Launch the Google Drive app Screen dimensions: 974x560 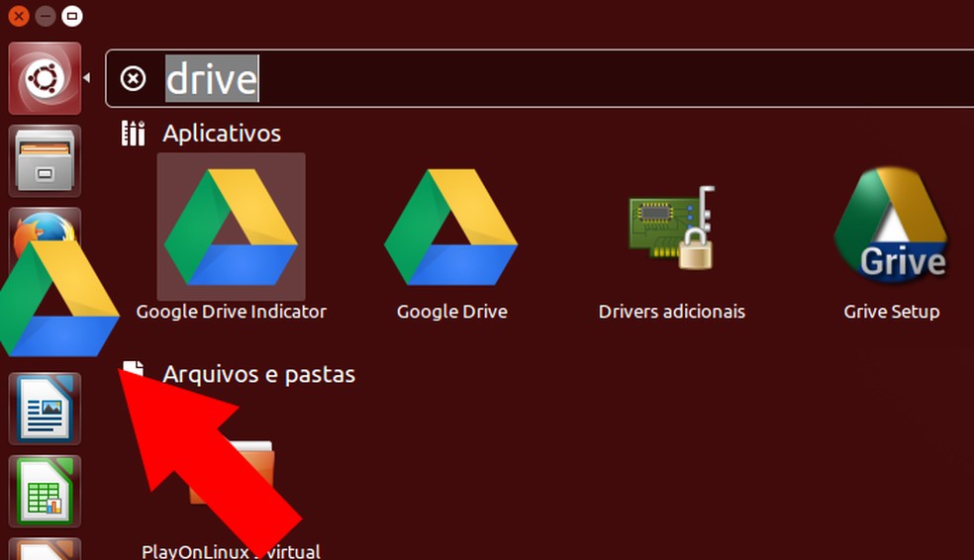point(451,228)
